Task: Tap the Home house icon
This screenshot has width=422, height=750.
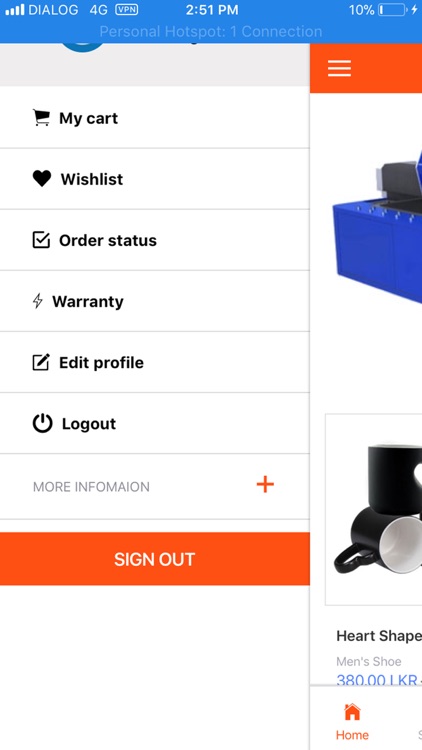Action: pyautogui.click(x=352, y=712)
